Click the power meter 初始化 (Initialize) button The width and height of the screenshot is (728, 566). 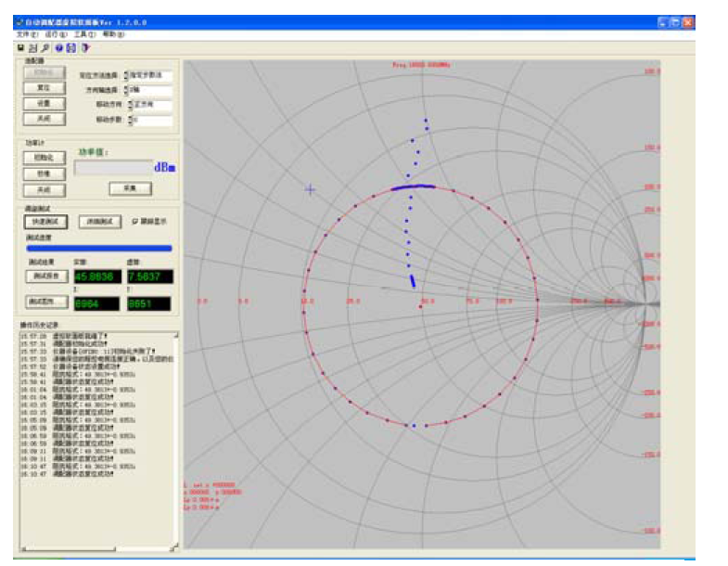(45, 158)
